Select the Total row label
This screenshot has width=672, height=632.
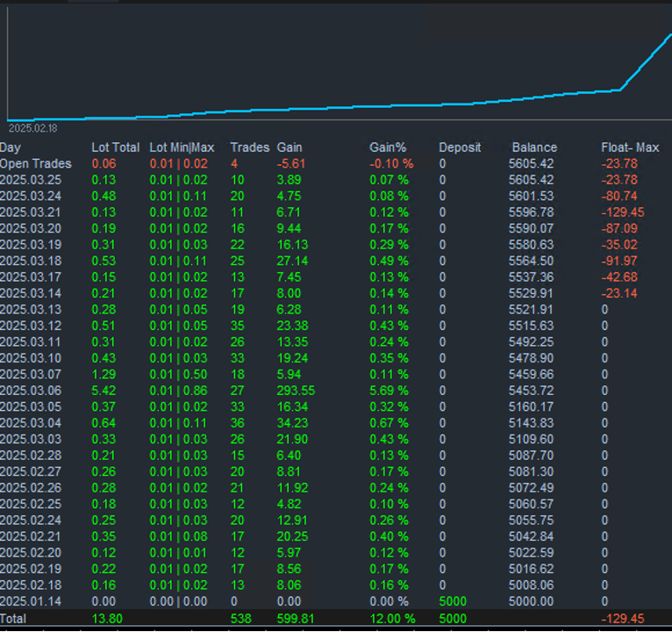pos(14,619)
